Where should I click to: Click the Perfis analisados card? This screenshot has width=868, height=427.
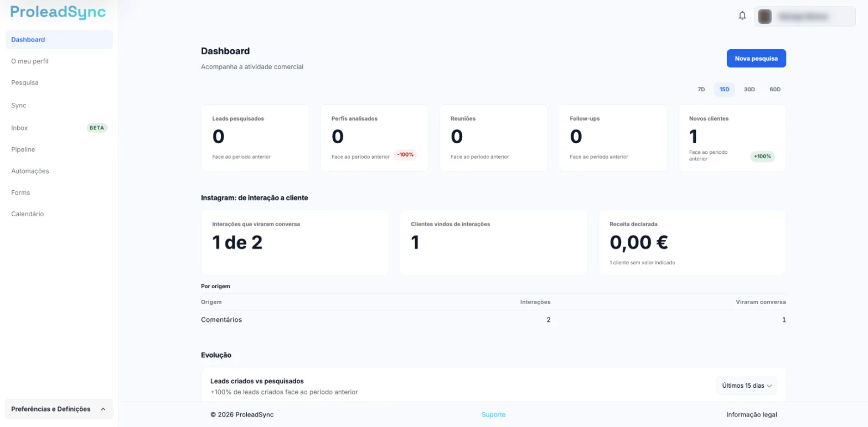374,138
